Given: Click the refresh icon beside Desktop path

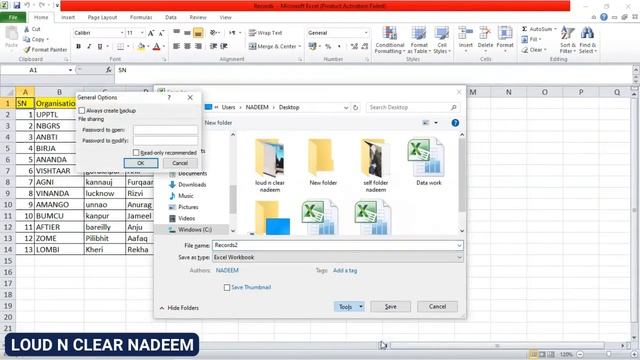Looking at the screenshot, I should pyautogui.click(x=356, y=107).
